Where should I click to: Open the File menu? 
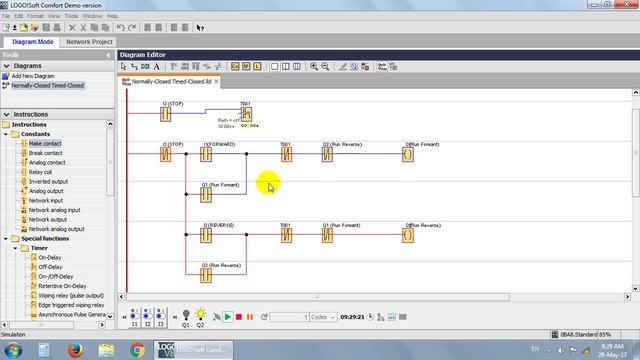point(6,16)
